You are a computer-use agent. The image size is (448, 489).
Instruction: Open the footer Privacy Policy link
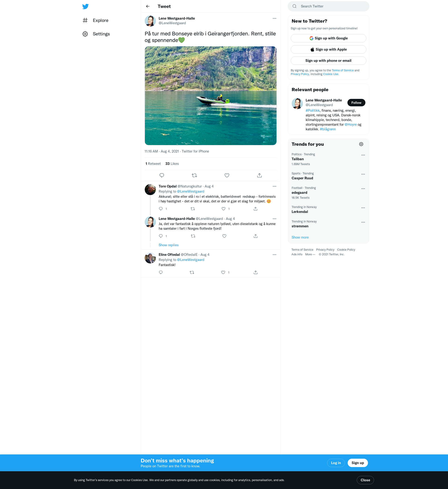325,250
